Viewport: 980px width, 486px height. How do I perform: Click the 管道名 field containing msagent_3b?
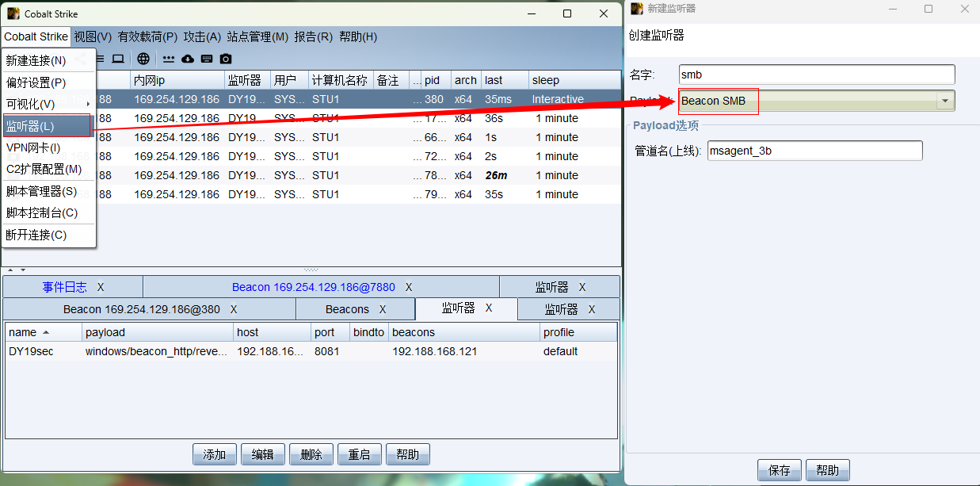[815, 151]
